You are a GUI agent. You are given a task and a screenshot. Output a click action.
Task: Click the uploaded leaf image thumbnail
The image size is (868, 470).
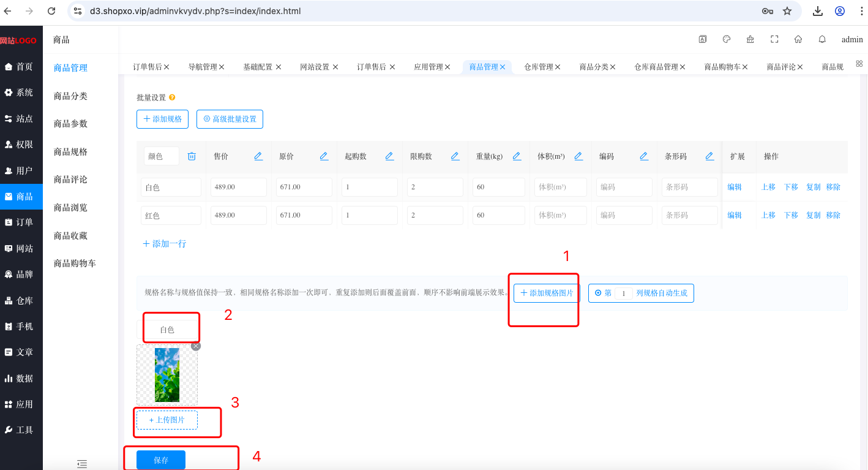(167, 375)
